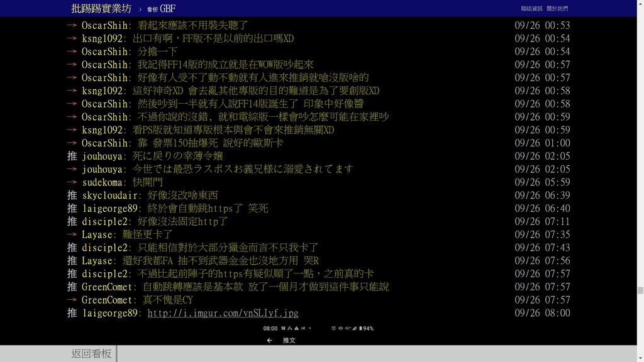Click the 推 tag beside skycloudair
The width and height of the screenshot is (644, 362).
(x=72, y=195)
